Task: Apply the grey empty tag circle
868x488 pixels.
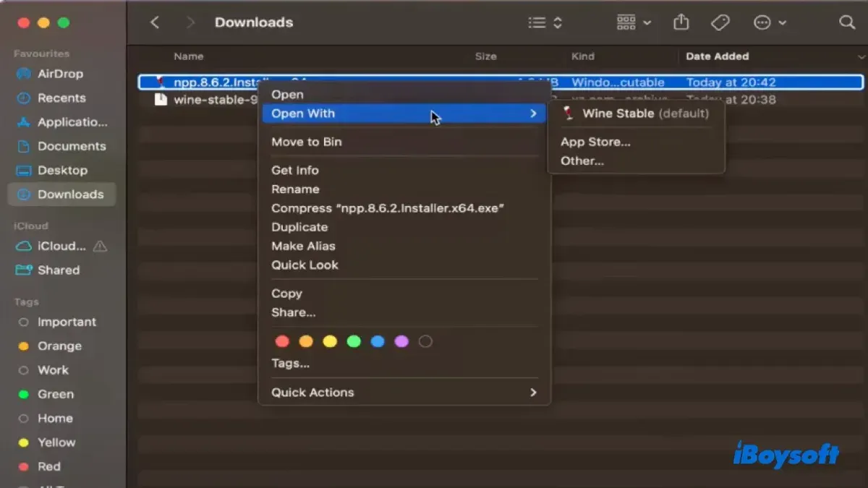Action: pos(425,341)
